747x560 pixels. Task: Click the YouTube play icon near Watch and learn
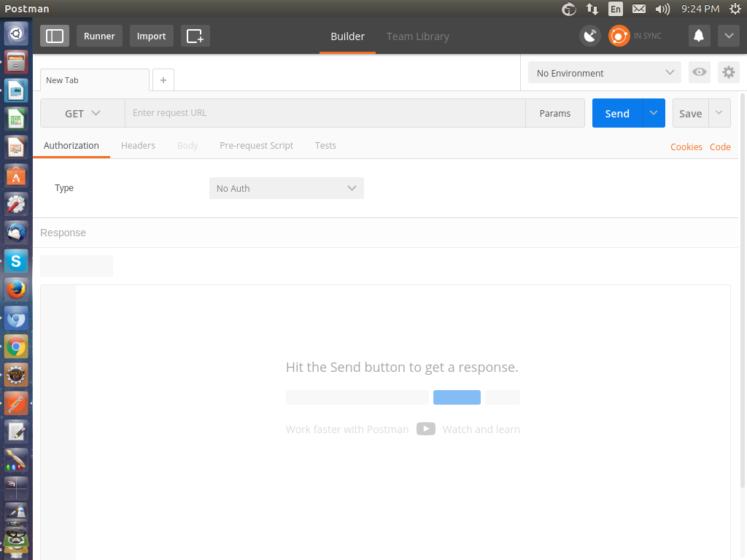pyautogui.click(x=426, y=429)
